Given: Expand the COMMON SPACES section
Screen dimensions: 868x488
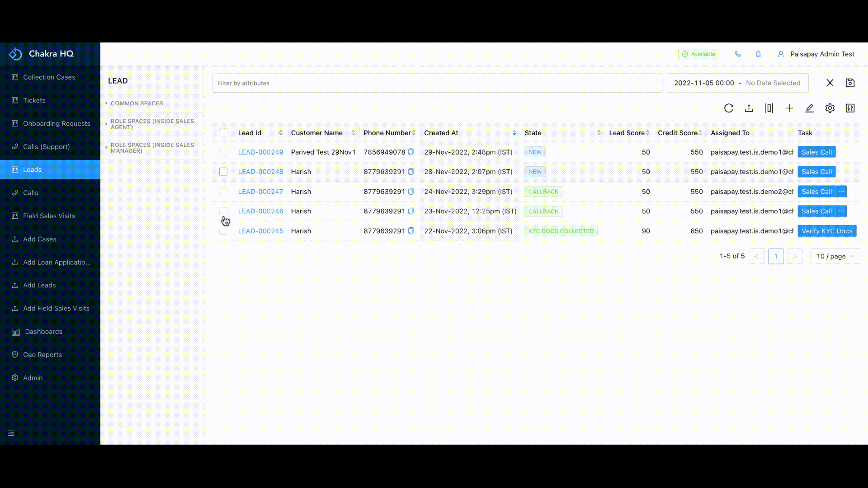Looking at the screenshot, I should tap(137, 103).
